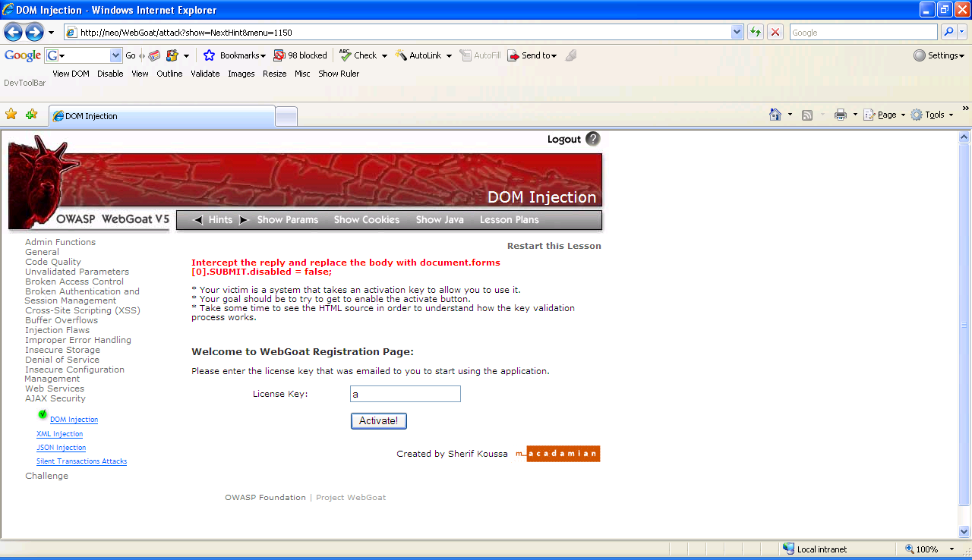Click the Print icon in command bar
This screenshot has width=972, height=560.
click(x=841, y=115)
